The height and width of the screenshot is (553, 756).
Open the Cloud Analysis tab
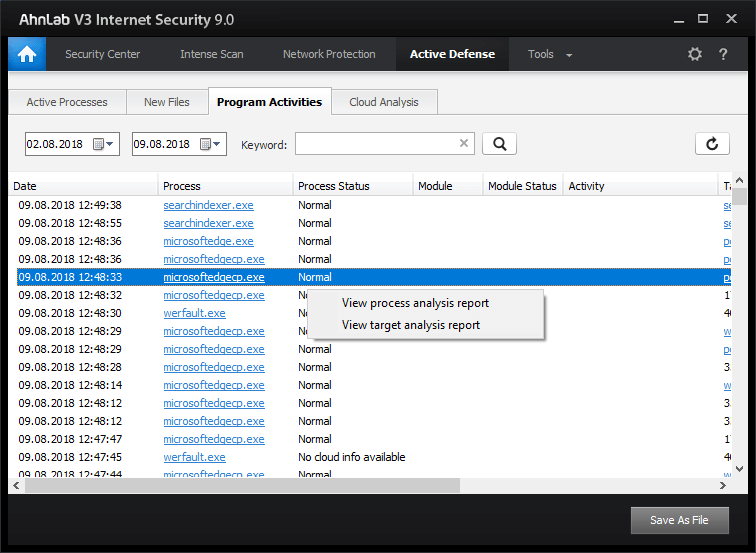[384, 102]
